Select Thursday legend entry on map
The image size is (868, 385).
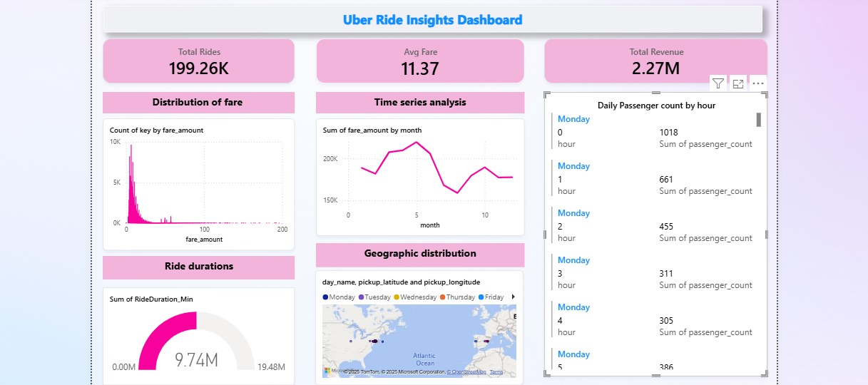457,297
